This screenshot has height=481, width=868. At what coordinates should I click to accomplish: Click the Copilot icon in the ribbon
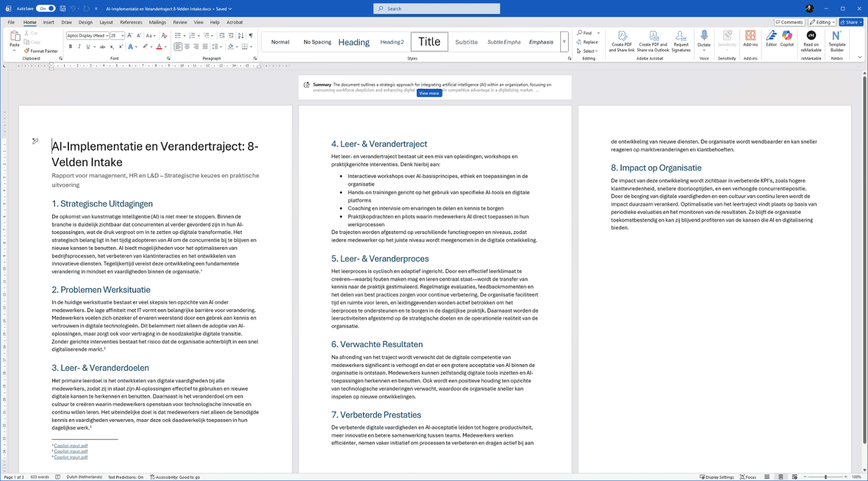coord(787,39)
